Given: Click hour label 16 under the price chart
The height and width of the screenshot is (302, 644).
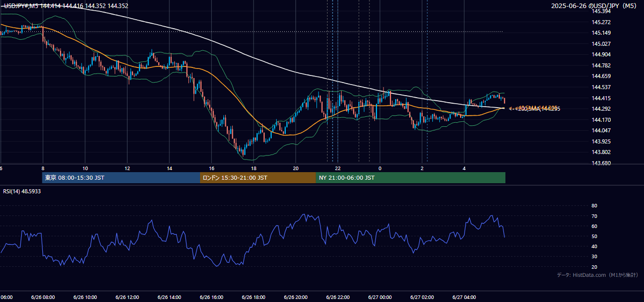Looking at the screenshot, I should (x=212, y=169).
